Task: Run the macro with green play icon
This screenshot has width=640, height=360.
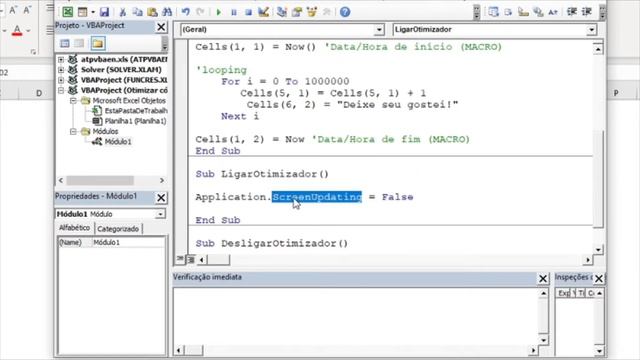Action: tap(218, 12)
